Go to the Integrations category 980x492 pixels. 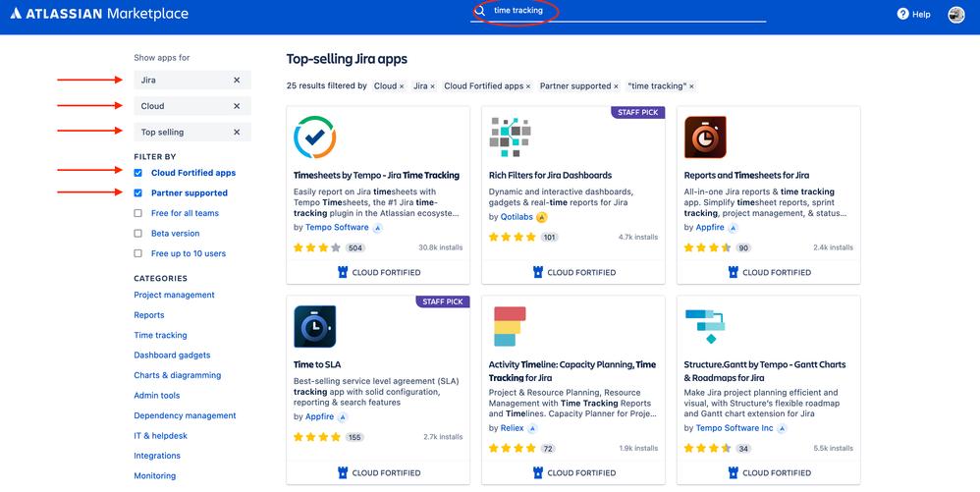click(x=157, y=456)
